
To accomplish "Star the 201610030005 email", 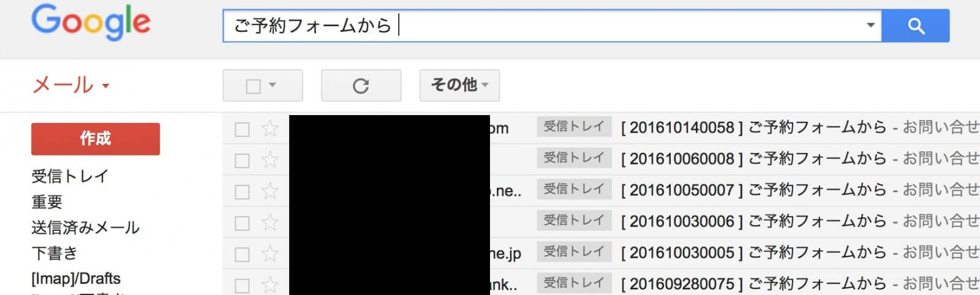I will [x=270, y=253].
